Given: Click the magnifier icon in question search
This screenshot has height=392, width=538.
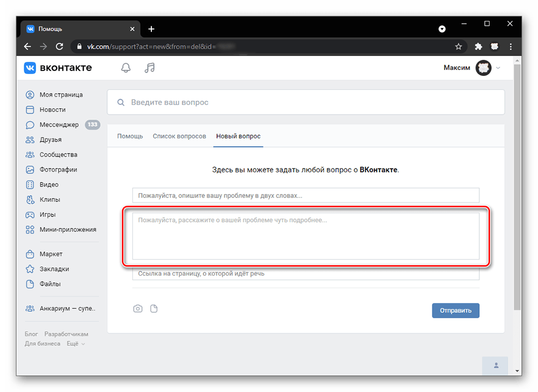Looking at the screenshot, I should (121, 102).
